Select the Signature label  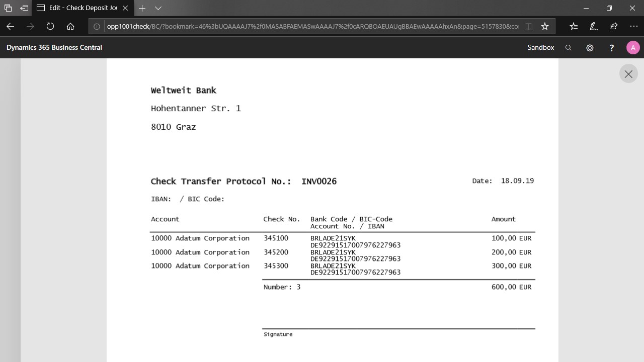coord(278,334)
